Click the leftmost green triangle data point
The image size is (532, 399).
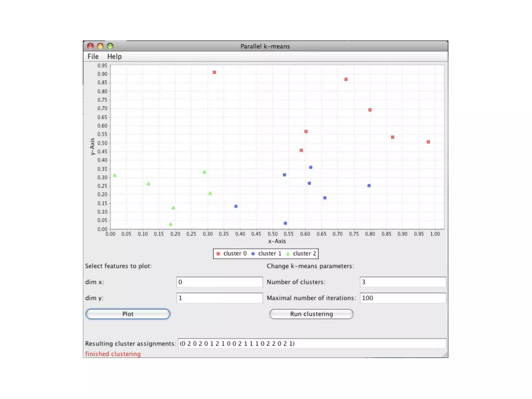[x=115, y=175]
